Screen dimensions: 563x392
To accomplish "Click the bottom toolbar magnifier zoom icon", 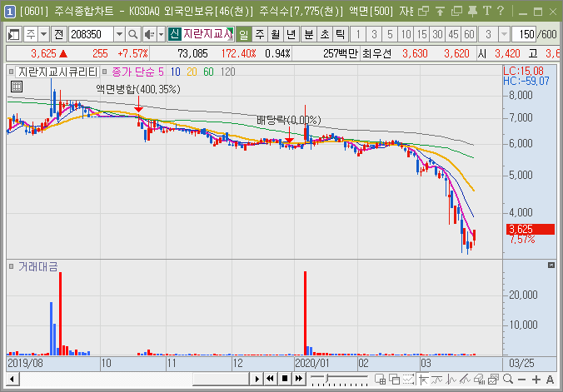I will (x=508, y=379).
